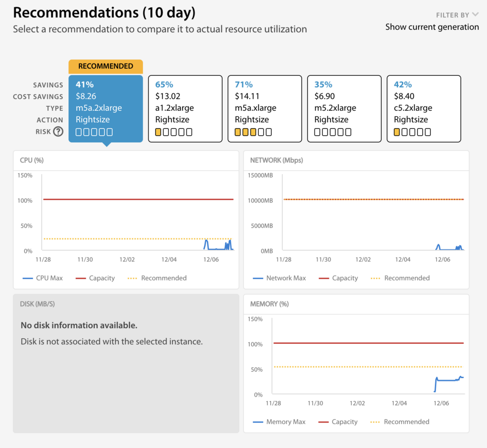
Task: Toggle the Network Max legend series
Action: pyautogui.click(x=279, y=278)
